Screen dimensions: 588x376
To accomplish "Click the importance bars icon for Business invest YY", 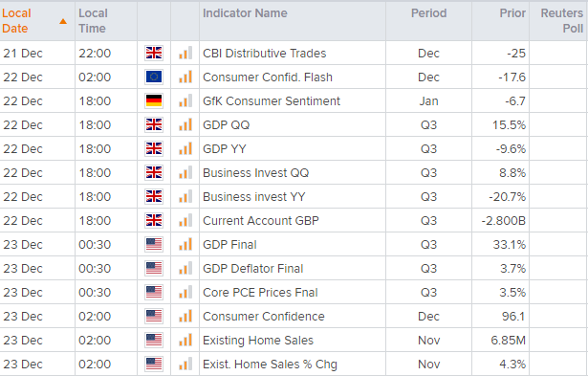I will point(185,196).
